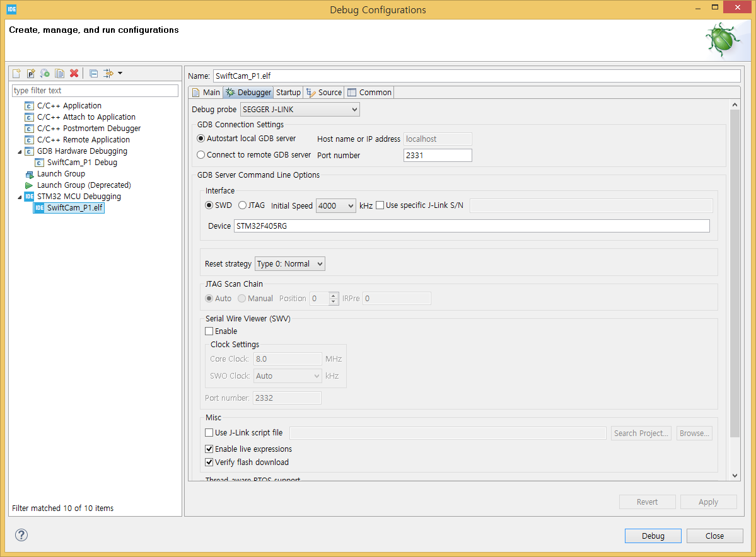Open Reset strategy dropdown
The width and height of the screenshot is (756, 557).
point(290,263)
